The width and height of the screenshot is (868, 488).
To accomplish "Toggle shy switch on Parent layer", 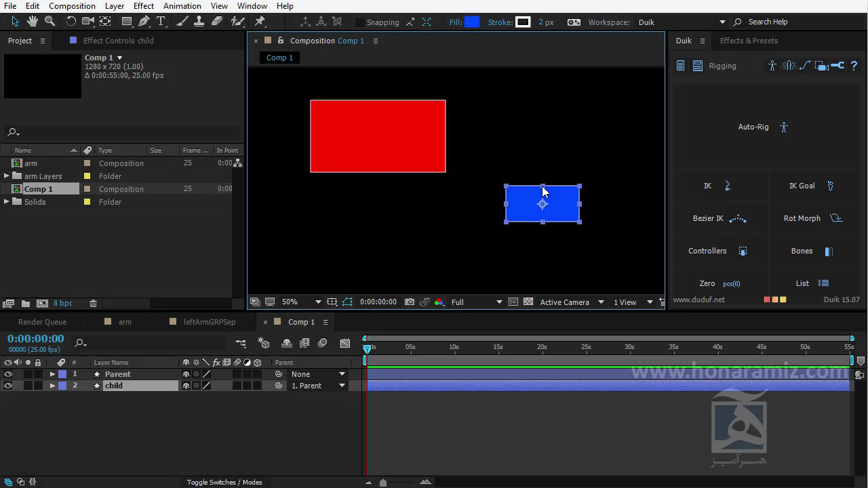I will pos(186,374).
